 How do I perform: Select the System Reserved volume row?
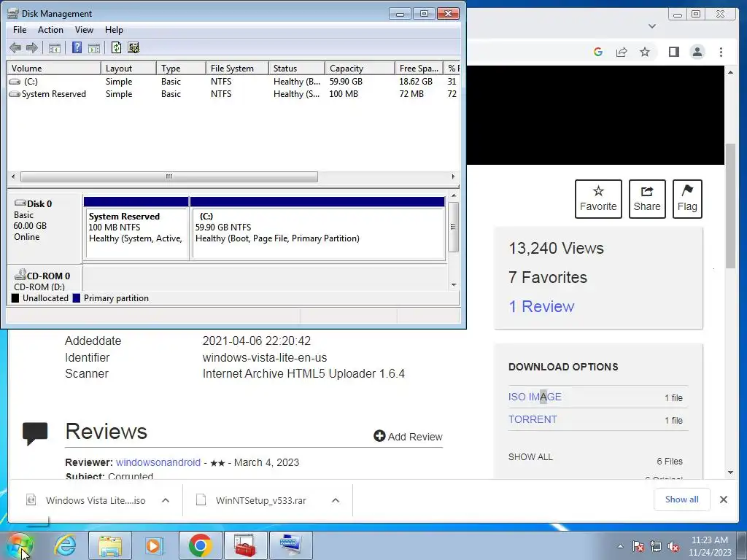point(233,94)
